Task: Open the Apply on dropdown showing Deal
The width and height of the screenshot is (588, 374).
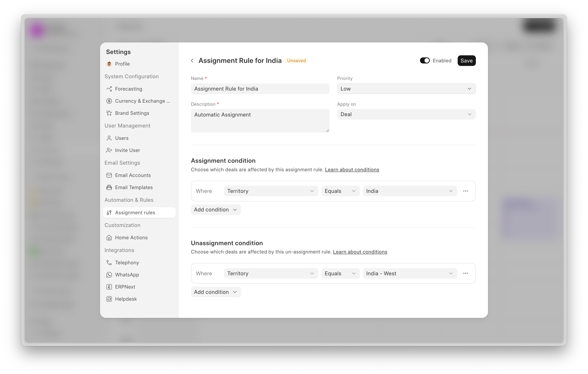Action: pos(406,114)
